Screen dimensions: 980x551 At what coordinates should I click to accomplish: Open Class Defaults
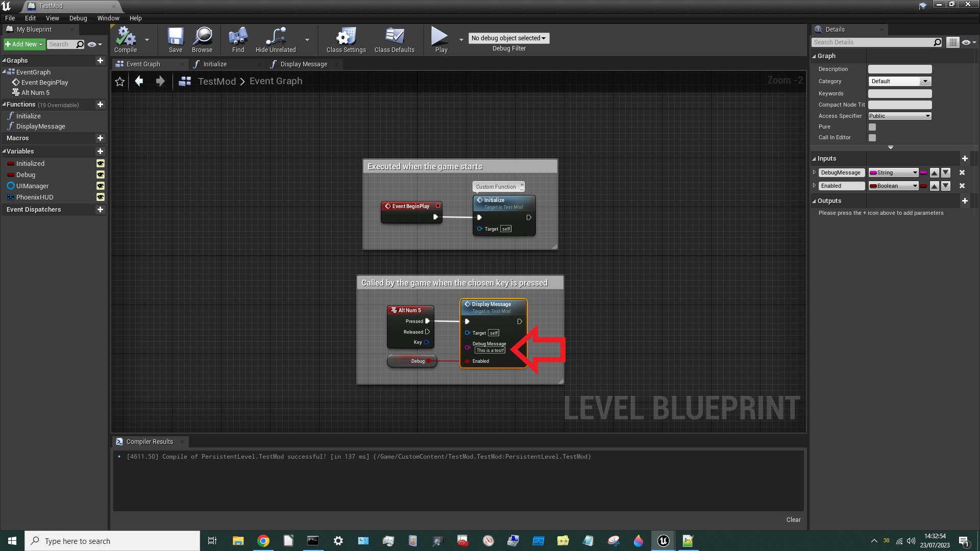[394, 40]
